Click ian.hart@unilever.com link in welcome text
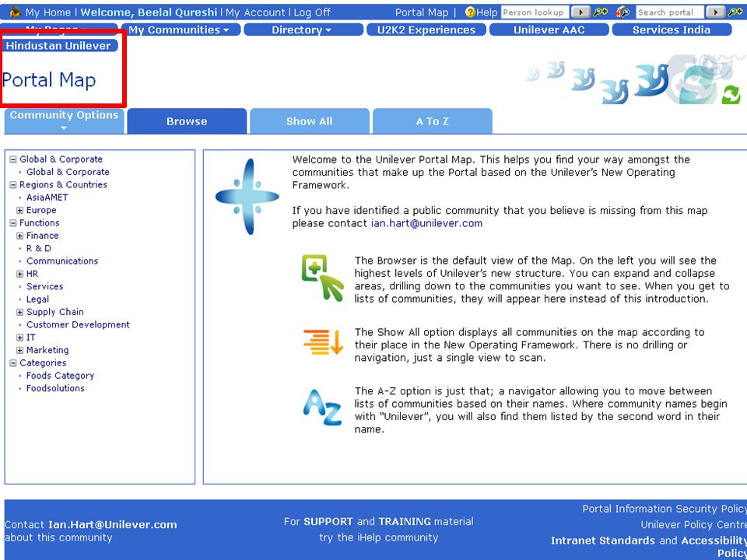 tap(426, 223)
